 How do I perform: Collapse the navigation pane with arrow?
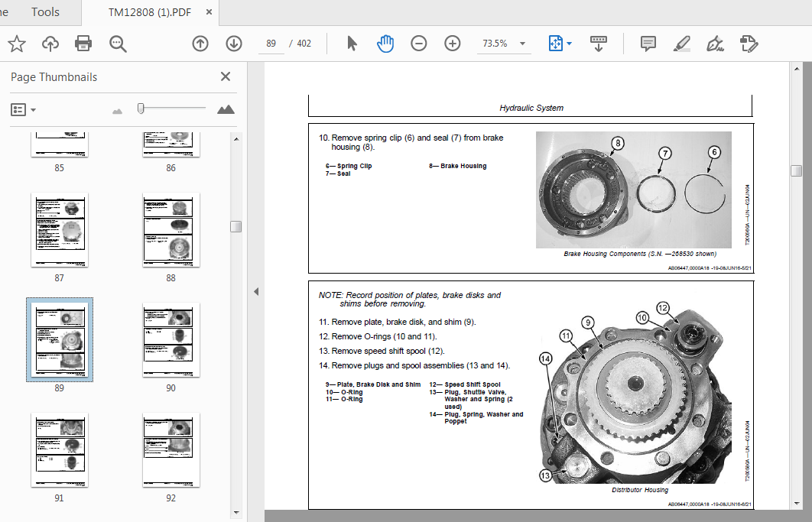point(256,291)
